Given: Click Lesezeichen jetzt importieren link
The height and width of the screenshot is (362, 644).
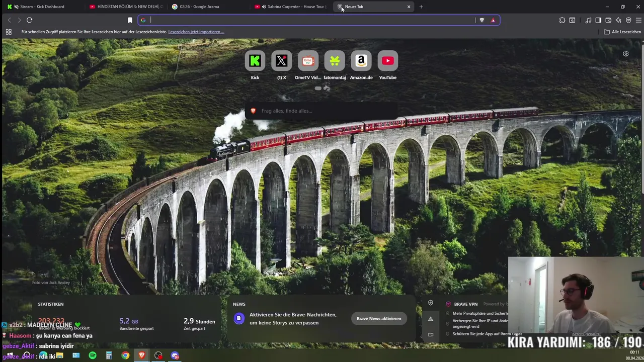Looking at the screenshot, I should coord(196,32).
